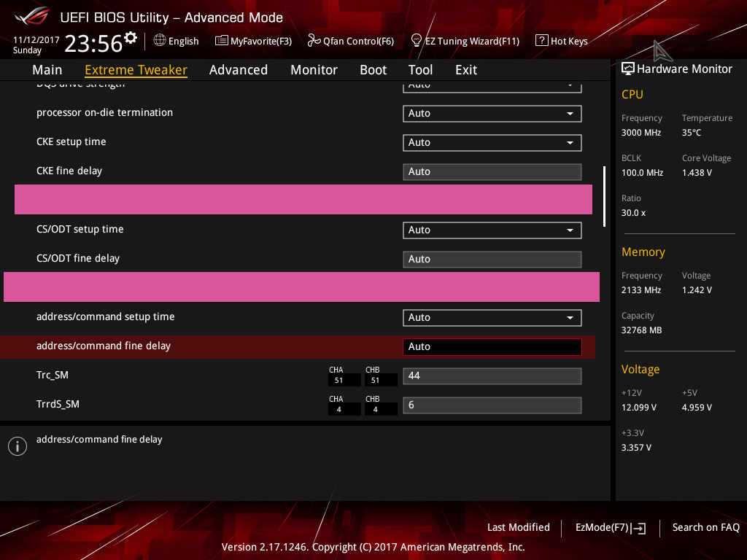Click the +12V reading 12.099 V
This screenshot has height=560, width=747.
[x=638, y=407]
